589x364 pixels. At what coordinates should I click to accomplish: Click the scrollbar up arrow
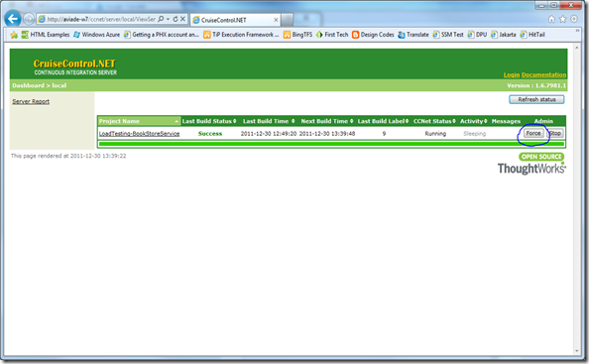[577, 48]
